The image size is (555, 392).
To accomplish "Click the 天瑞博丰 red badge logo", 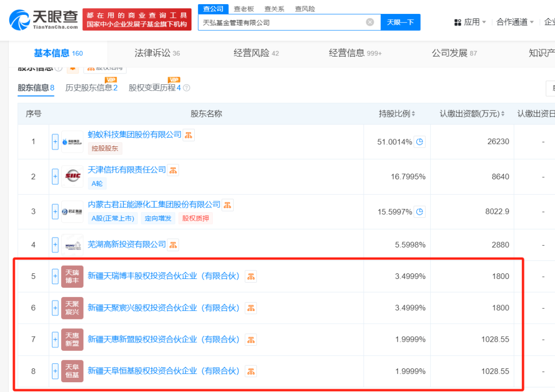I will coord(72,276).
